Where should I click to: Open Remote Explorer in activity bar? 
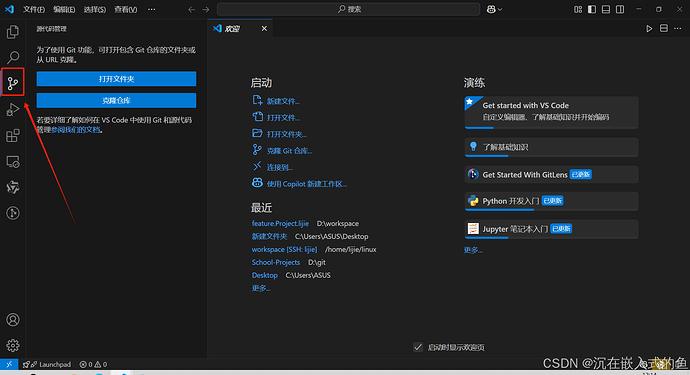[13, 162]
